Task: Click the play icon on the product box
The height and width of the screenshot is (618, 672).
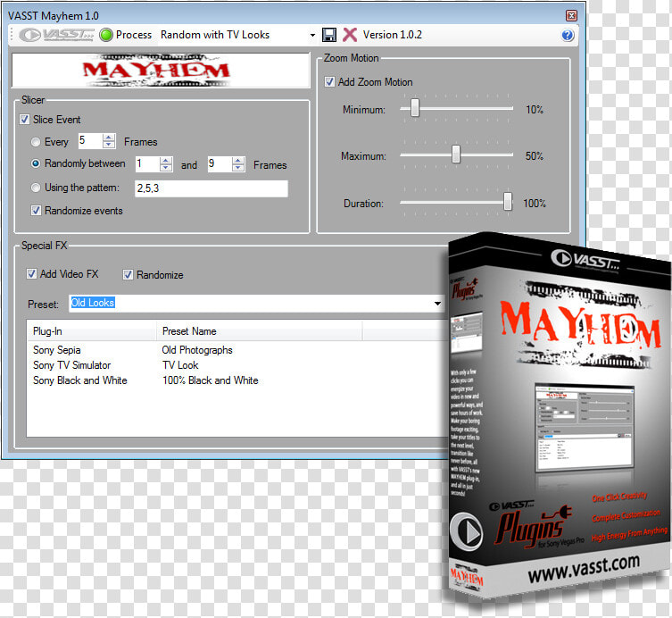Action: tap(467, 532)
